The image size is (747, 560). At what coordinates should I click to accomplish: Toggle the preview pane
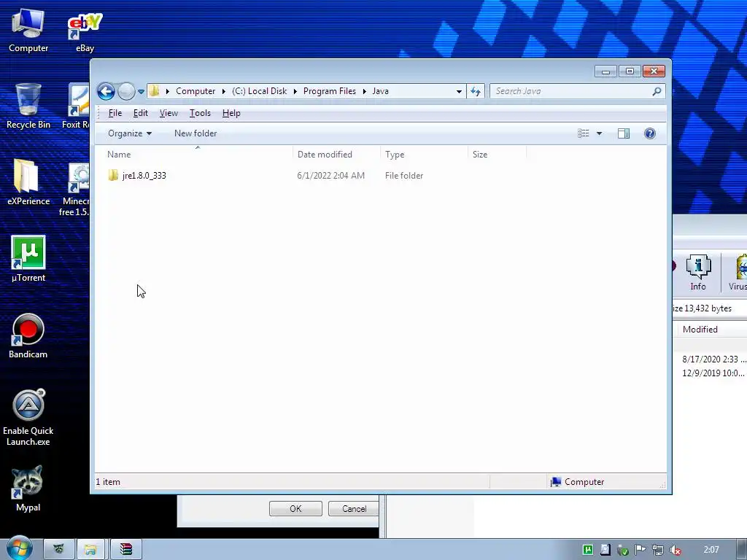624,133
